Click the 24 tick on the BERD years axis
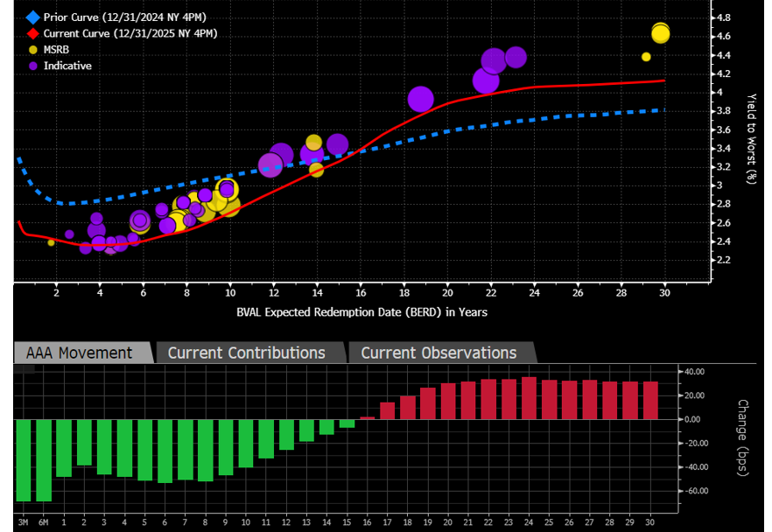 click(534, 293)
